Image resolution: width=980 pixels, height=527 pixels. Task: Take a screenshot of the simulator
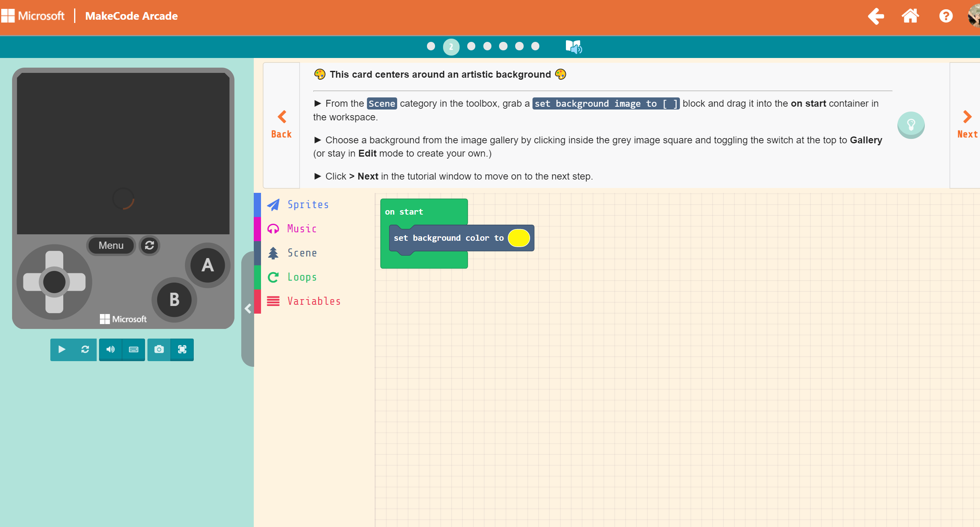(159, 349)
